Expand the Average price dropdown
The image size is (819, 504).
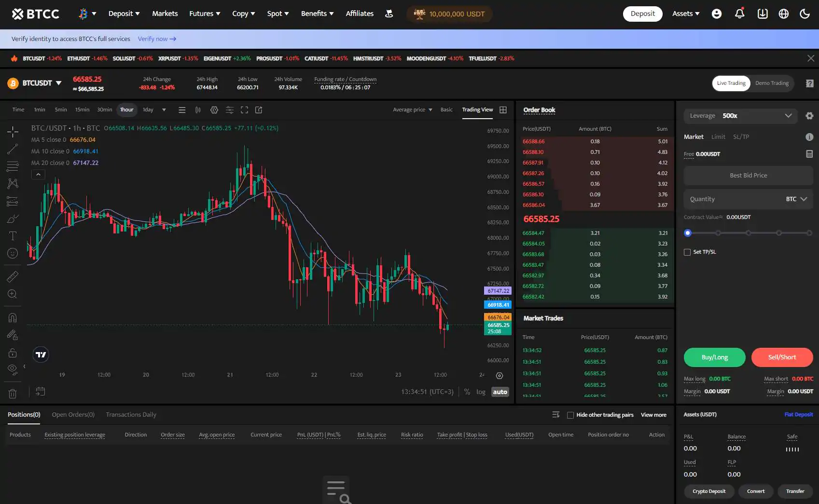[412, 110]
